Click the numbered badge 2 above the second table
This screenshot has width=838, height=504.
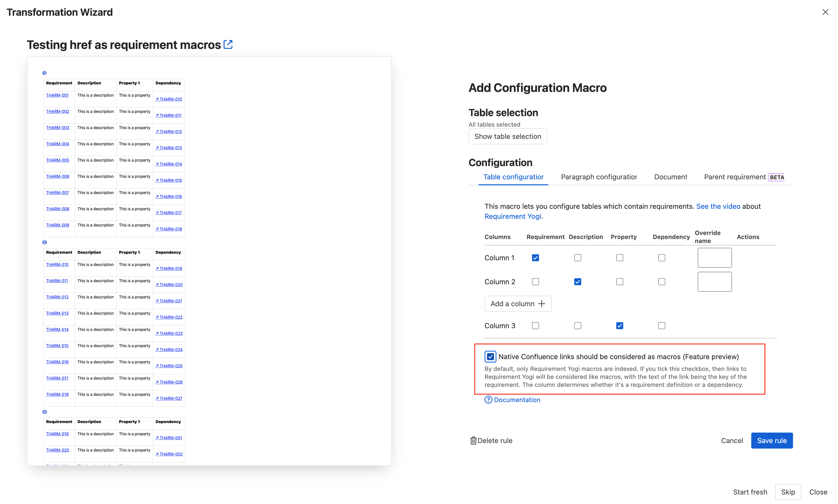tap(44, 242)
